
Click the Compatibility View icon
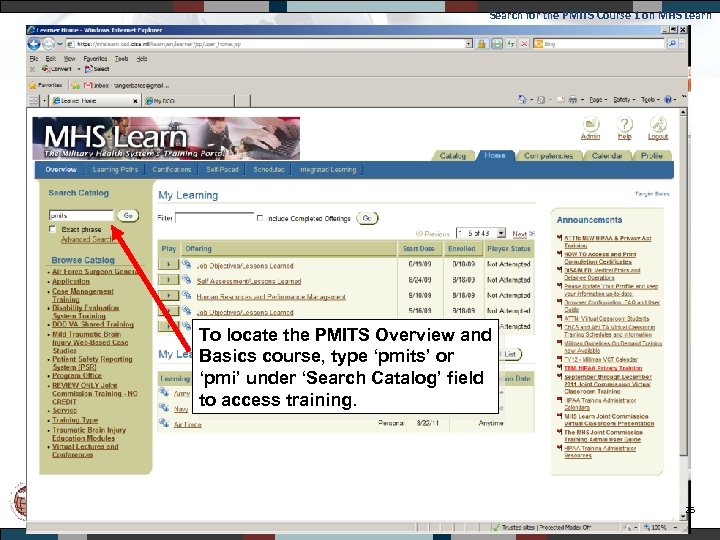(497, 44)
